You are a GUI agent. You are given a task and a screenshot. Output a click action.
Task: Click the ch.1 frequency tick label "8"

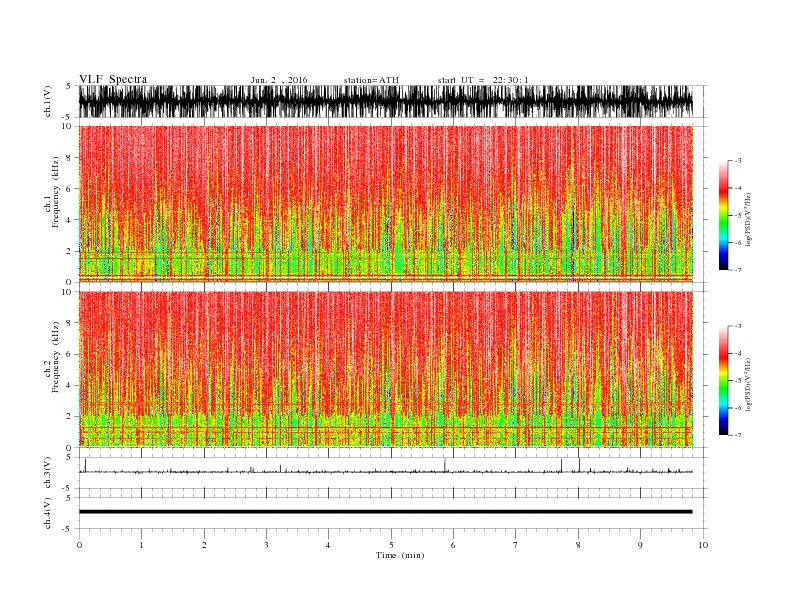(x=69, y=158)
